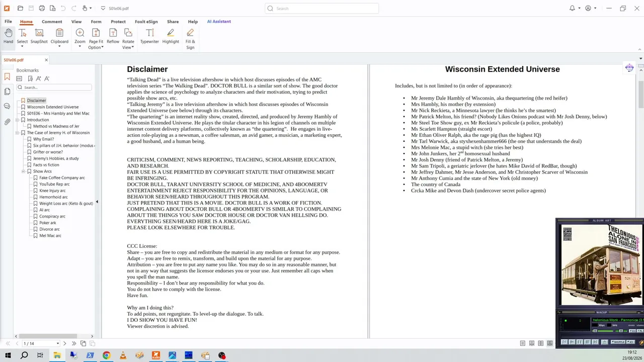Switch to the View tab

pyautogui.click(x=76, y=22)
